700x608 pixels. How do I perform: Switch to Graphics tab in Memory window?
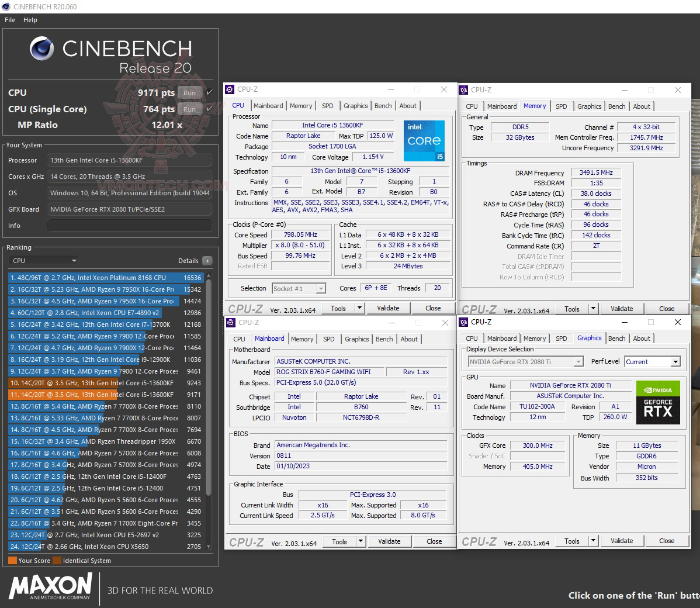590,106
